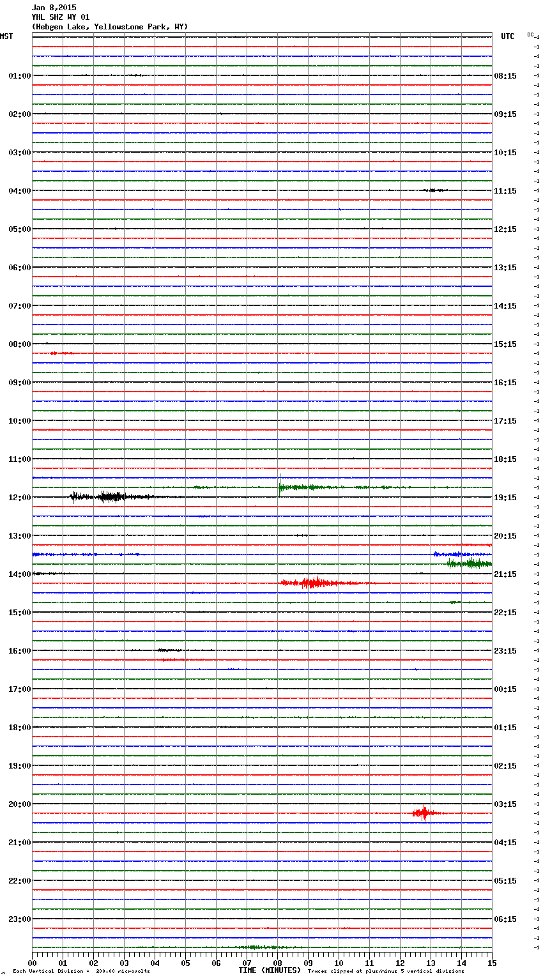Click the green spike on the 11:45 trace
Screen dimensions: 543x980
pyautogui.click(x=280, y=485)
